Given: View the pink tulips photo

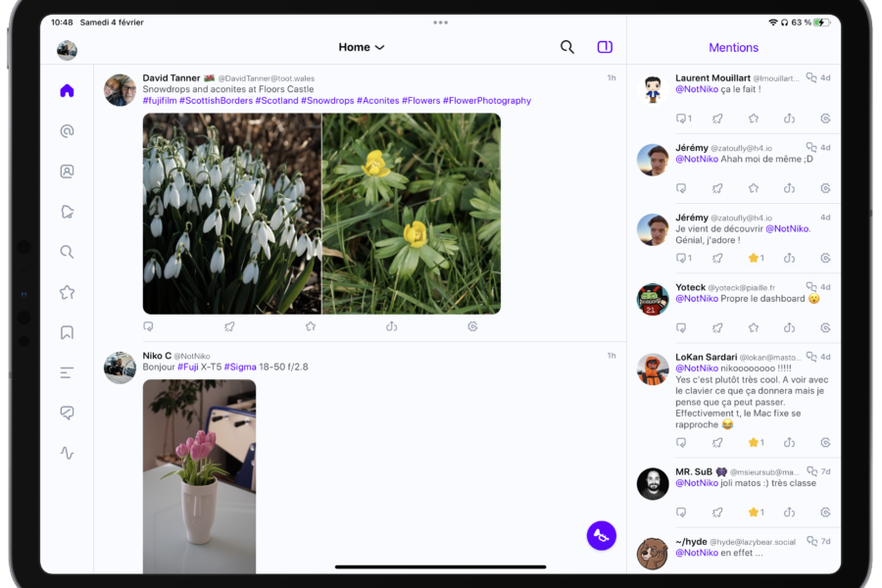Looking at the screenshot, I should 199,476.
